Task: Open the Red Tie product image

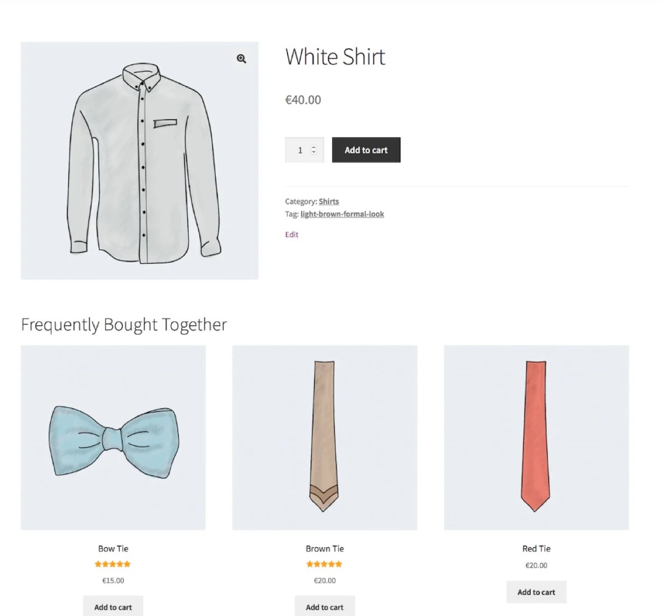Action: coord(536,436)
